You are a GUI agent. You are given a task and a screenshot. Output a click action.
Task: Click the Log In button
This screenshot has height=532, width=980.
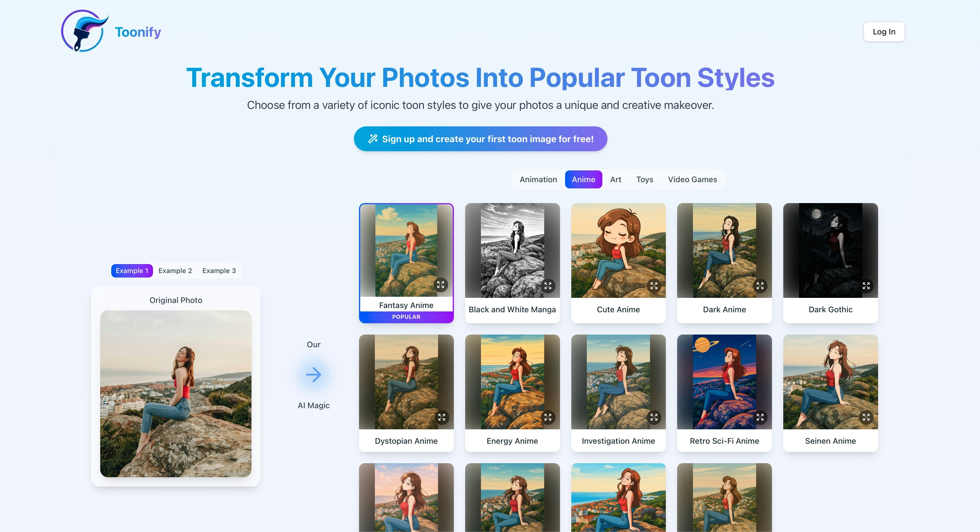(x=883, y=32)
